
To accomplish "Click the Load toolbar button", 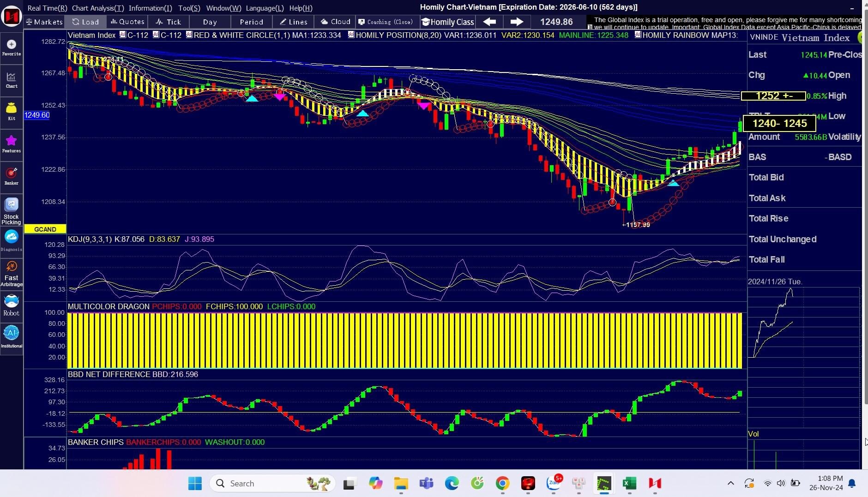I will click(x=85, y=22).
